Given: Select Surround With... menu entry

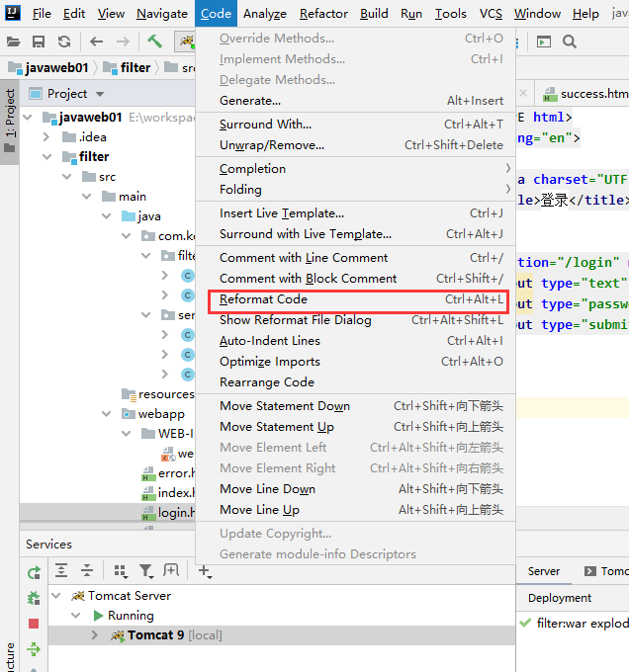Looking at the screenshot, I should (x=356, y=125).
